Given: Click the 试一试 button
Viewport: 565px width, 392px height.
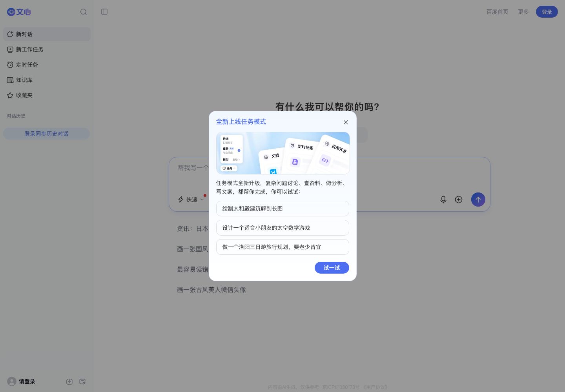Looking at the screenshot, I should 332,268.
